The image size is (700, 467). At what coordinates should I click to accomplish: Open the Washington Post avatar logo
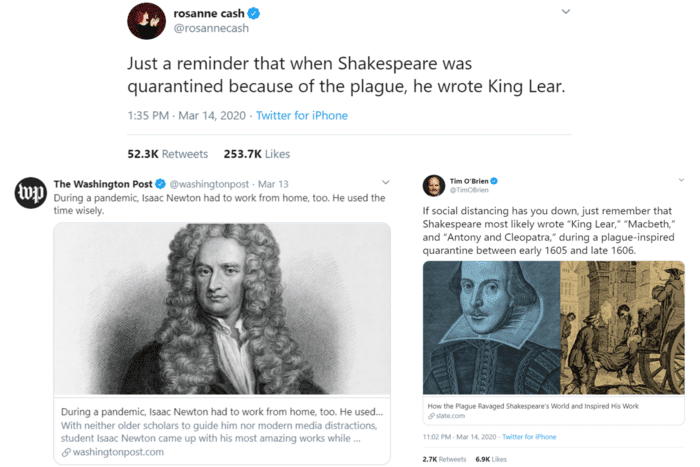tap(29, 194)
